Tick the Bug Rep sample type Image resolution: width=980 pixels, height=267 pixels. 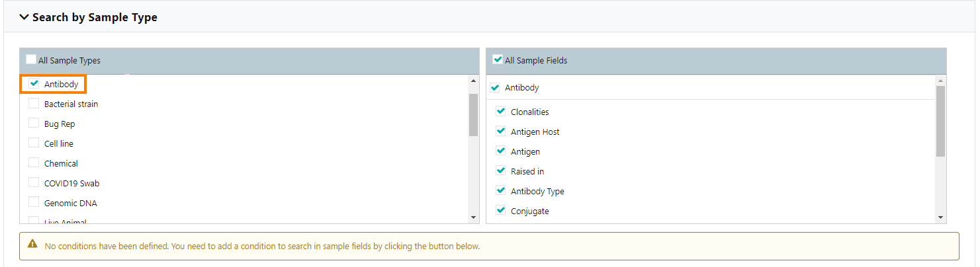click(x=34, y=124)
